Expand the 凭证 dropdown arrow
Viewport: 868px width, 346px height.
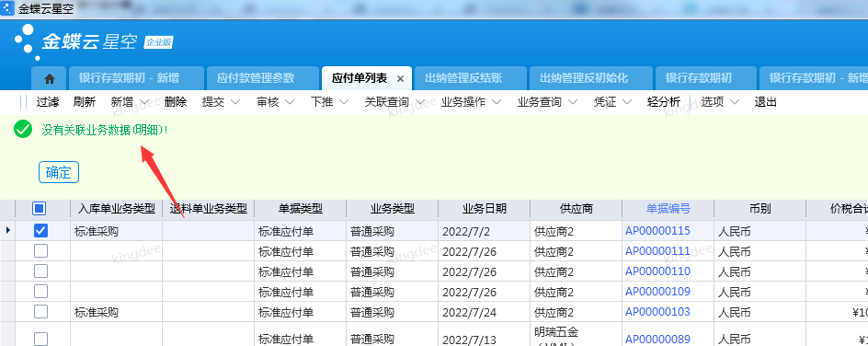coord(627,102)
